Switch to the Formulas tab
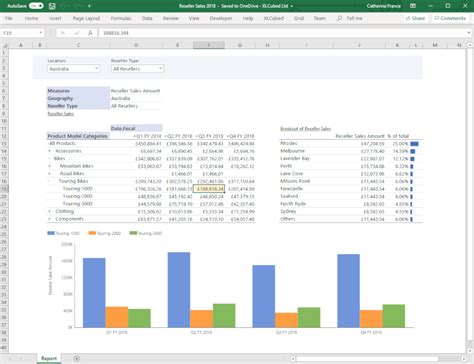This screenshot has width=474, height=364. [121, 18]
